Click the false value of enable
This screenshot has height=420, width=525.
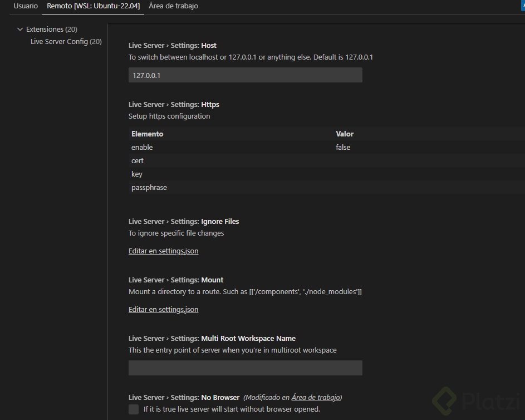coord(343,148)
